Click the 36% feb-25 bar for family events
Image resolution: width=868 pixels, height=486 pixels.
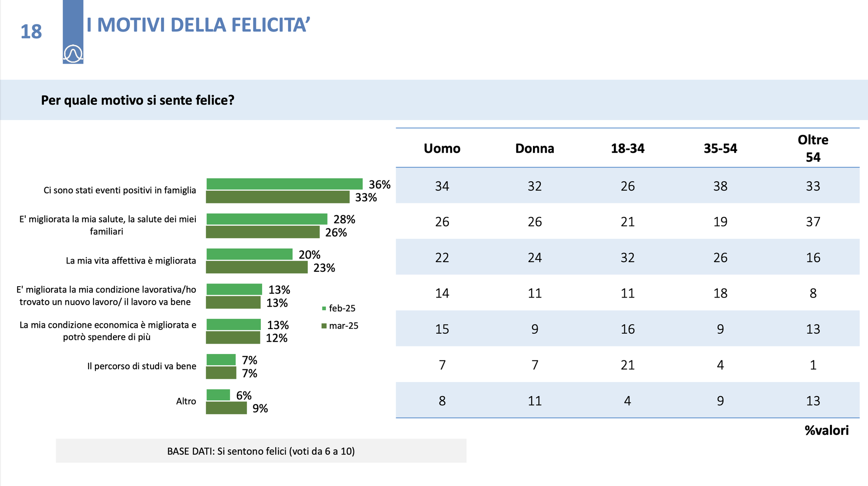tap(284, 184)
